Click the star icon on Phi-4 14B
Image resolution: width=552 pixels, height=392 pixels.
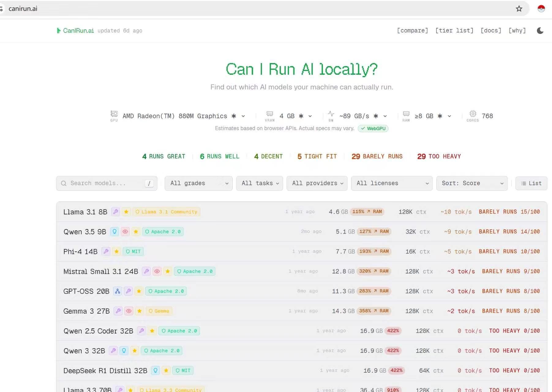click(116, 251)
